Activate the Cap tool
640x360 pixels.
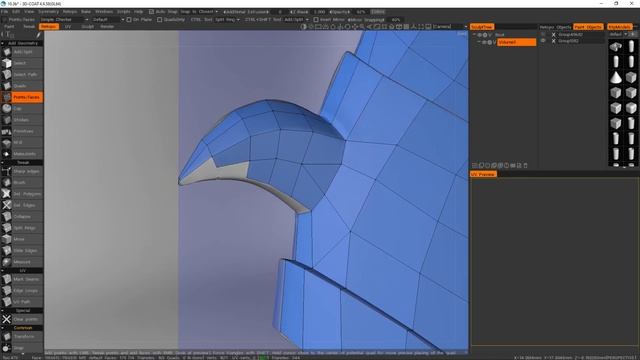pyautogui.click(x=22, y=109)
